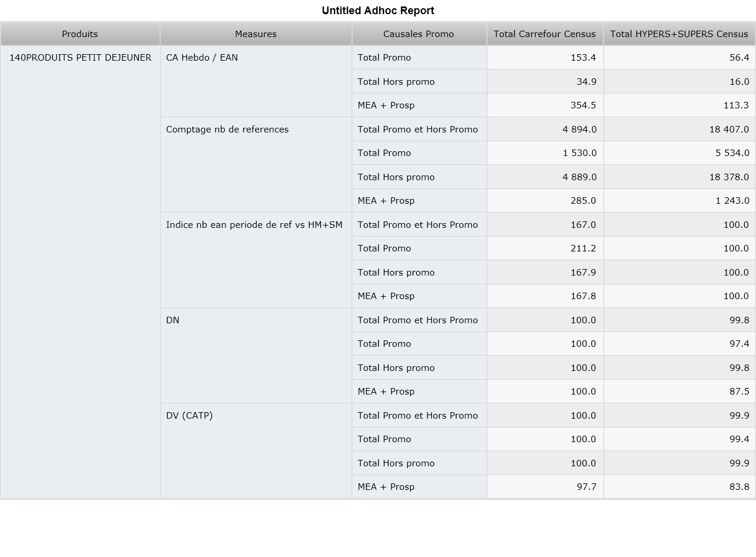The width and height of the screenshot is (756, 557).
Task: Click MEA + Prosp under CA Hebdo
Action: (x=419, y=105)
